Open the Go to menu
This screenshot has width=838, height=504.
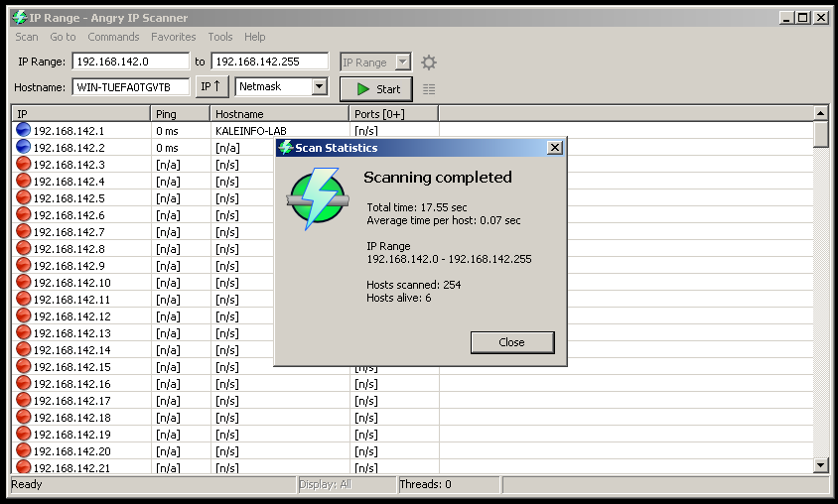pos(63,37)
